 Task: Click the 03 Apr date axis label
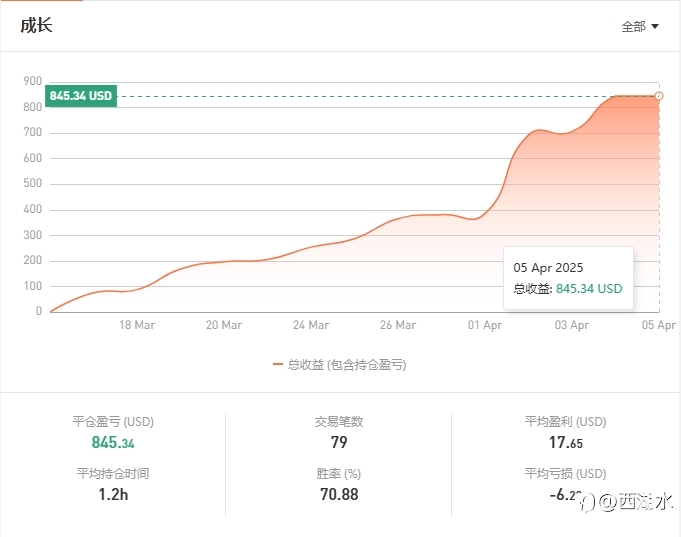click(572, 325)
